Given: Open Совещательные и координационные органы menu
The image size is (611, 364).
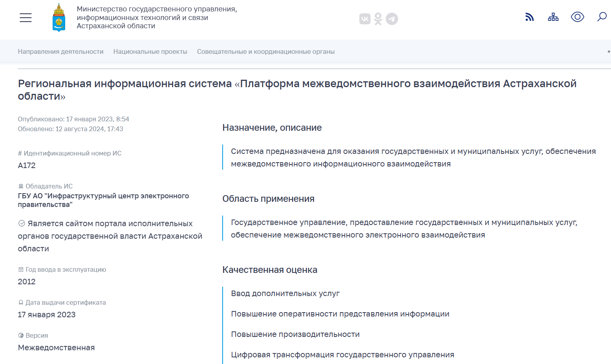Looking at the screenshot, I should 266,51.
